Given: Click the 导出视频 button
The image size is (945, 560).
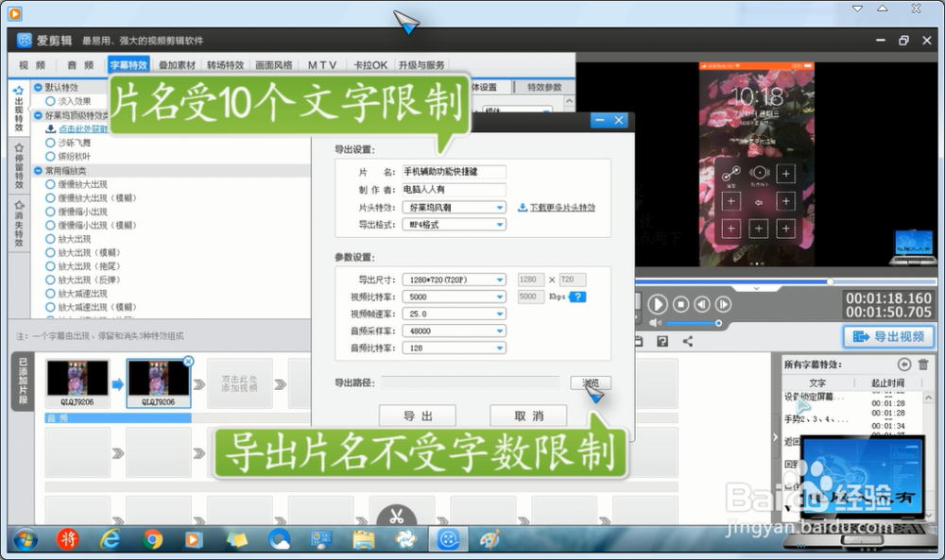Looking at the screenshot, I should click(x=889, y=336).
